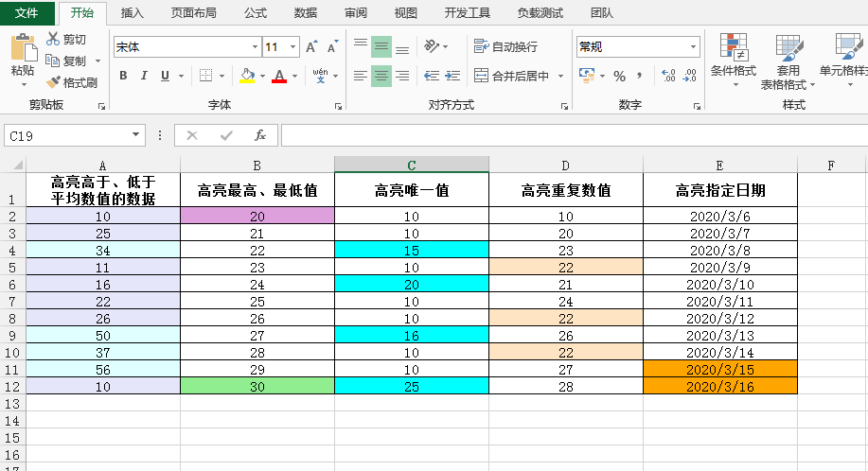This screenshot has width=868, height=471.
Task: Open 套用表格格式 table styles
Action: [788, 61]
